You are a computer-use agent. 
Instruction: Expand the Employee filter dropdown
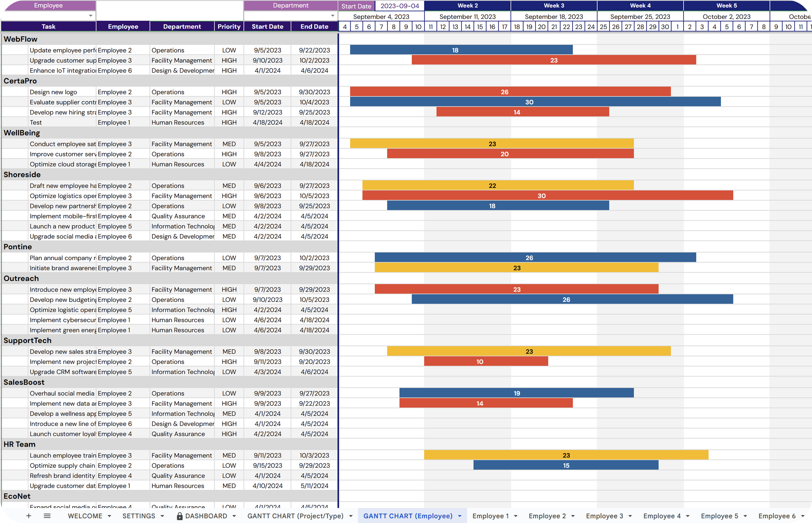coord(91,16)
